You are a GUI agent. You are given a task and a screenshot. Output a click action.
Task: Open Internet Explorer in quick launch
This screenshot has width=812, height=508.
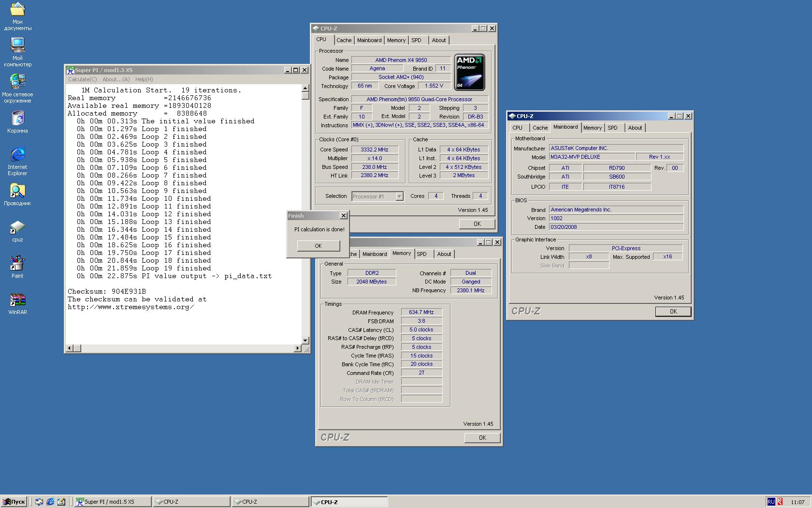click(50, 502)
